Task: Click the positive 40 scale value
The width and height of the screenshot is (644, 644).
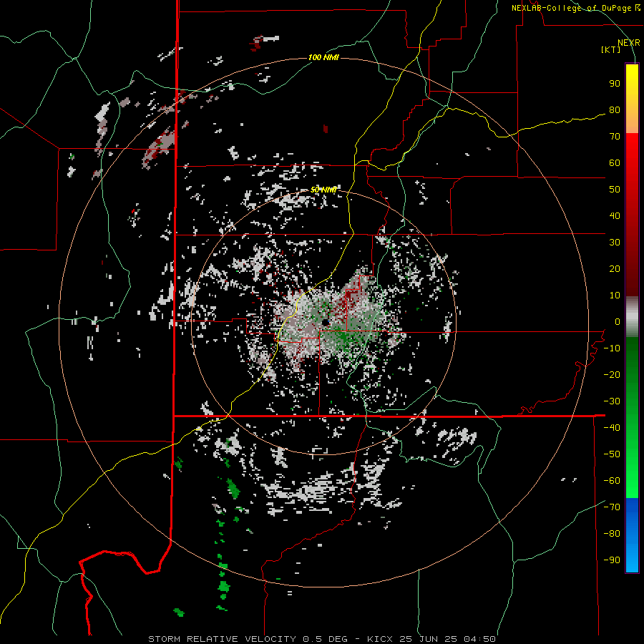Action: pos(615,216)
